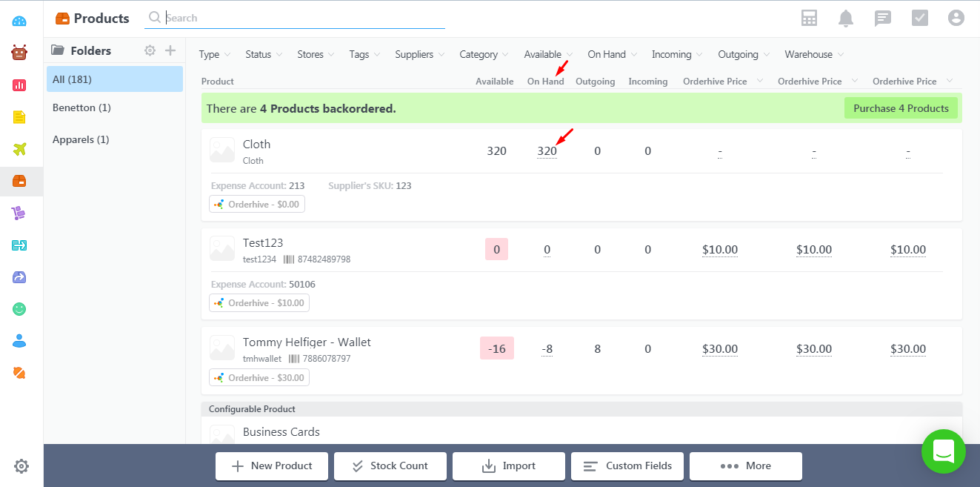Expand the Outgoing filter dropdown
The image size is (980, 487).
point(744,54)
